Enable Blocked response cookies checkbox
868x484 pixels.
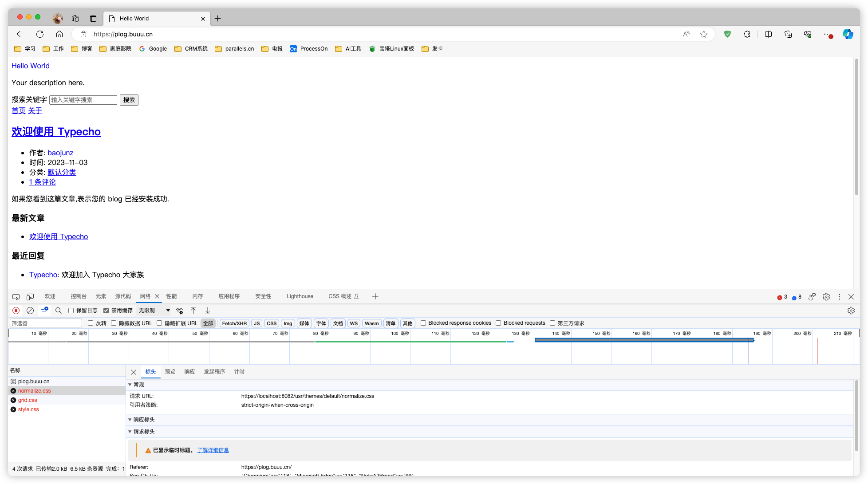(x=423, y=323)
